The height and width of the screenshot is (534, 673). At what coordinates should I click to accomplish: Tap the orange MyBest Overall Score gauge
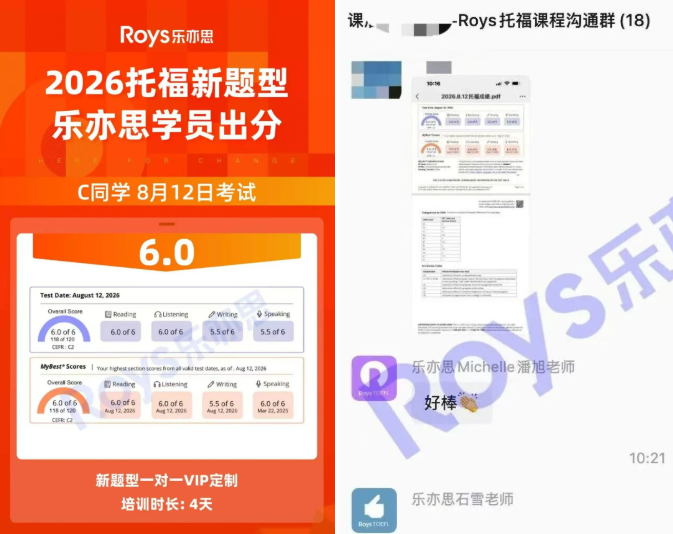point(64,400)
